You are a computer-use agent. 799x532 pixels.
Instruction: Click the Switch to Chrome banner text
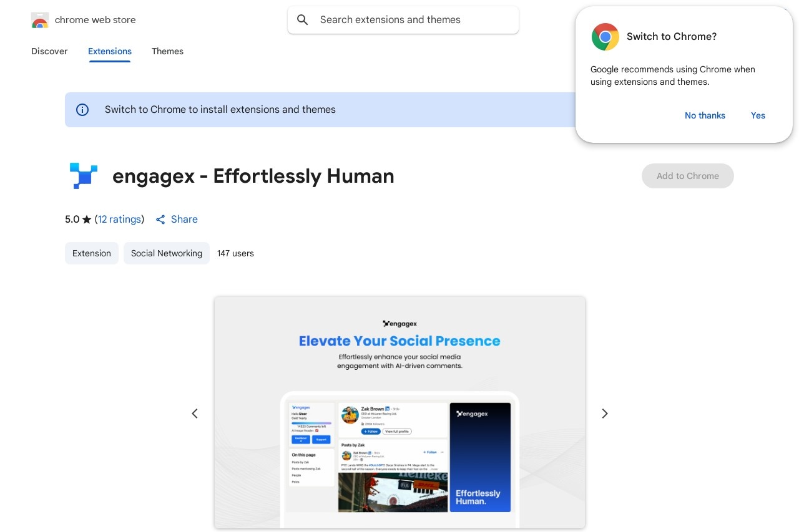[x=220, y=110]
